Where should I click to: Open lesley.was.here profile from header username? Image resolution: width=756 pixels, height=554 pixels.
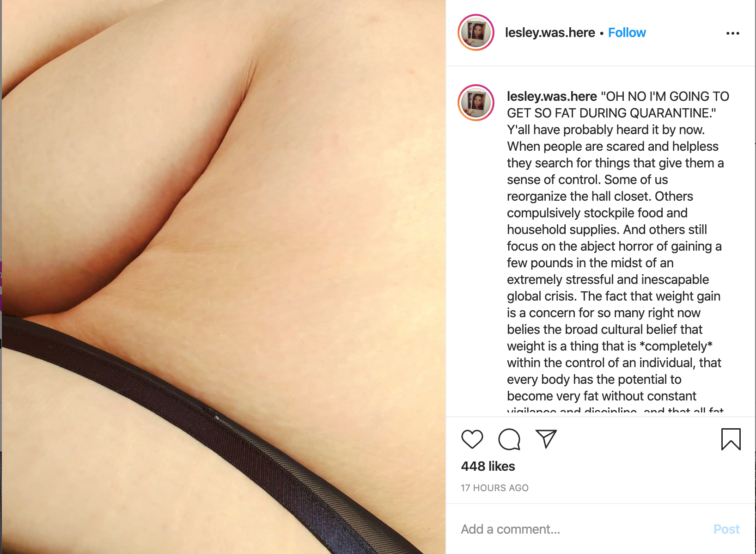(550, 33)
